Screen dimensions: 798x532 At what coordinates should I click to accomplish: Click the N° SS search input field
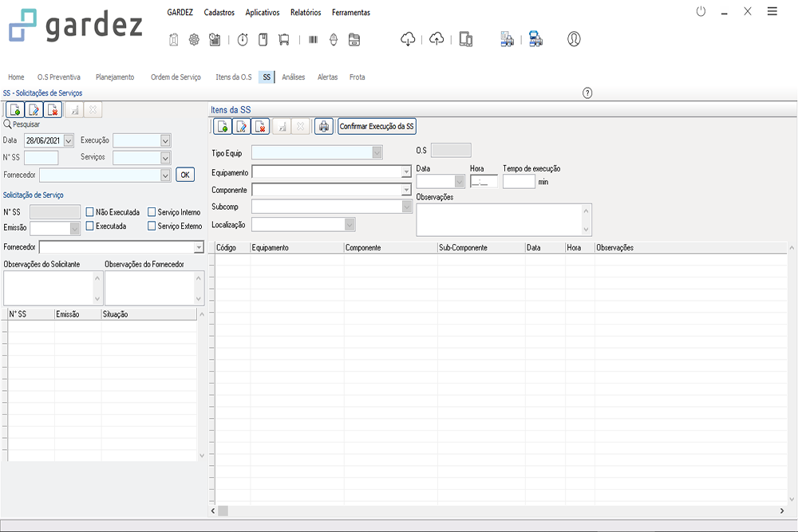pos(41,158)
